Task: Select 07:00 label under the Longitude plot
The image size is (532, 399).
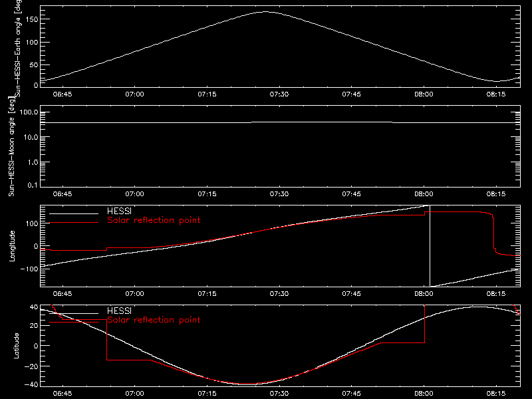Action: pyautogui.click(x=135, y=294)
